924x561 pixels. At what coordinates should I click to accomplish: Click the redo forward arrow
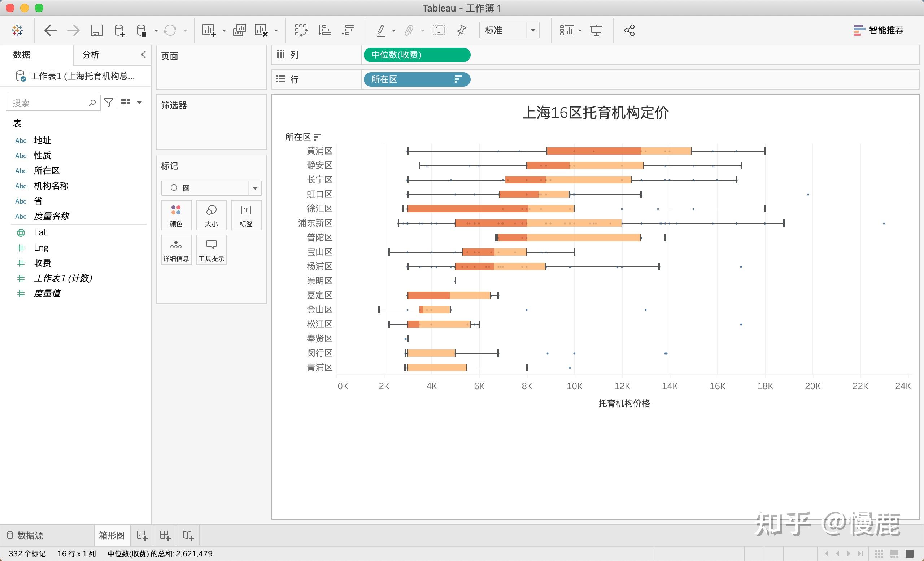tap(74, 30)
